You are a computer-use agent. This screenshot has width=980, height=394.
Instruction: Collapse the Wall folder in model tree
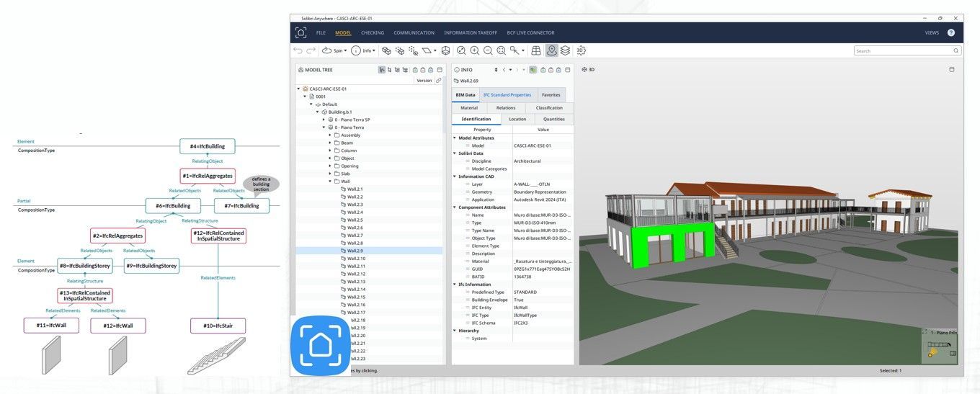click(x=330, y=182)
